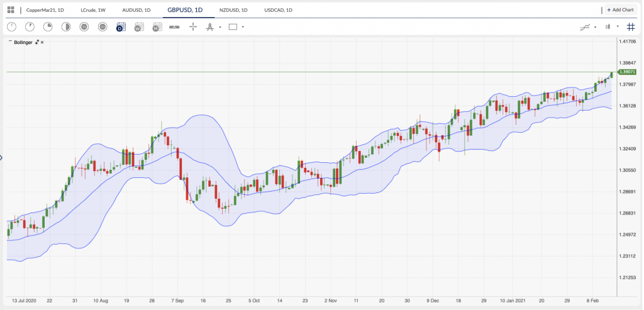Switch to the AUDUSD, 1D tab
The width and height of the screenshot is (644, 310).
136,10
